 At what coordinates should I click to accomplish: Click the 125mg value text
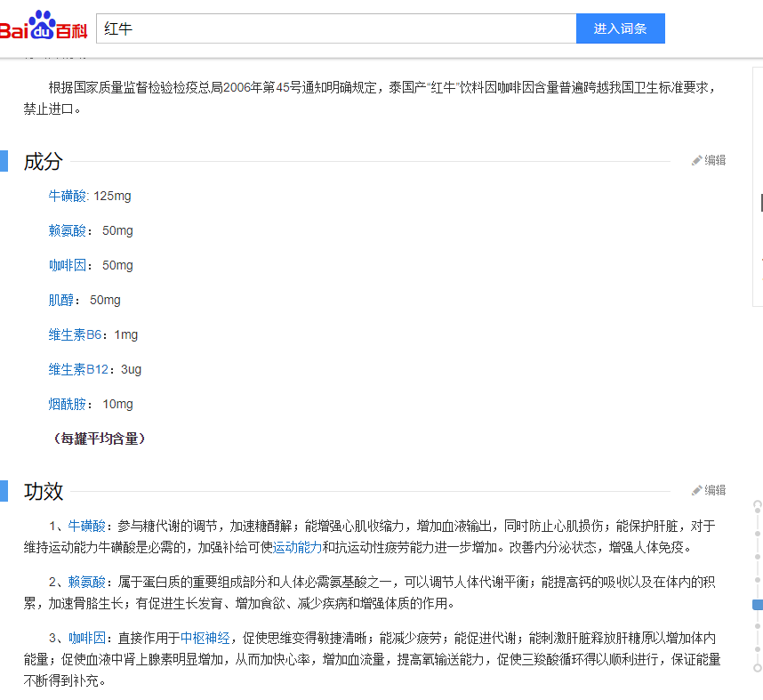tap(112, 196)
